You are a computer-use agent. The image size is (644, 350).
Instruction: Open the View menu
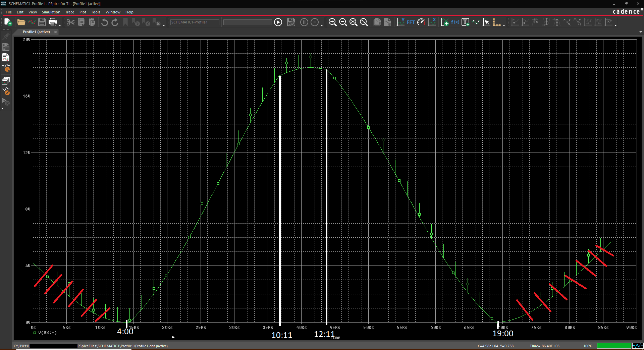[x=33, y=12]
